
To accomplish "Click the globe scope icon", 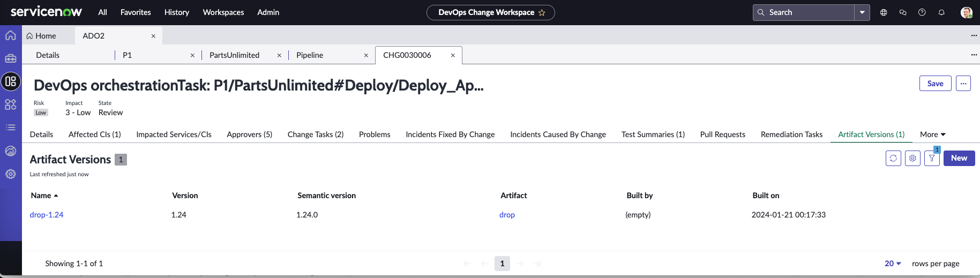I will (x=884, y=12).
